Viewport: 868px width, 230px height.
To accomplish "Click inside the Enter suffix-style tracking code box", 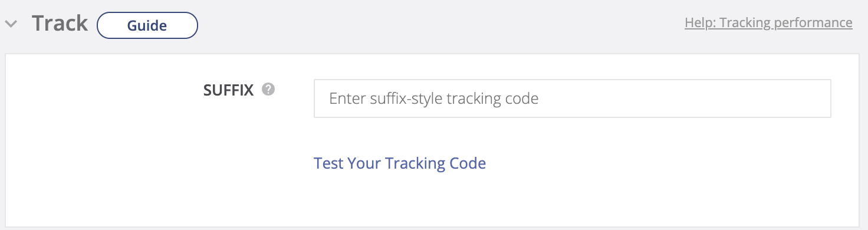I will pyautogui.click(x=572, y=98).
